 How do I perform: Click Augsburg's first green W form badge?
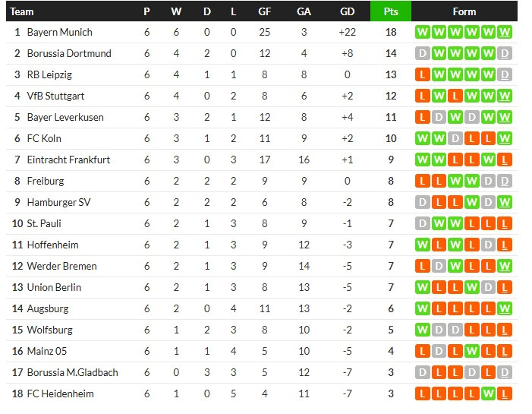pos(422,308)
